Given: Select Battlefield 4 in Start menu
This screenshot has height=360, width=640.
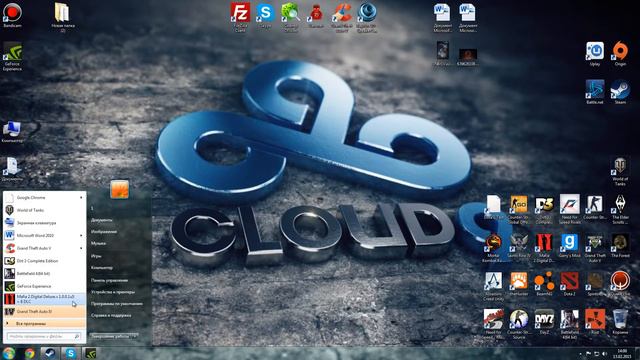Looking at the screenshot, I should 44,273.
